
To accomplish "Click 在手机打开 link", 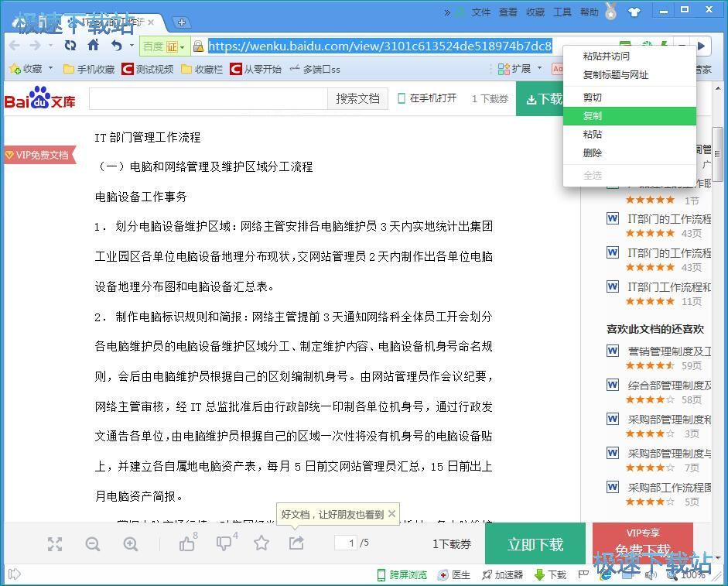I will point(427,98).
